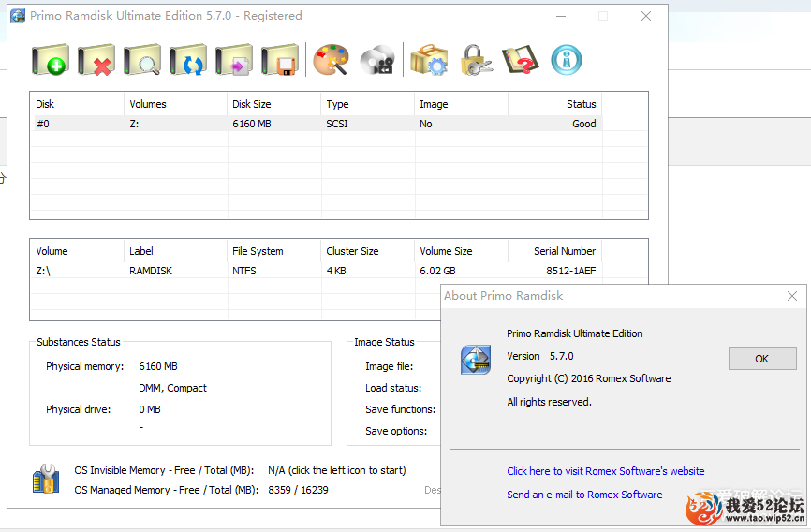The width and height of the screenshot is (811, 532).
Task: Select the Z:\ volume row
Action: click(316, 271)
